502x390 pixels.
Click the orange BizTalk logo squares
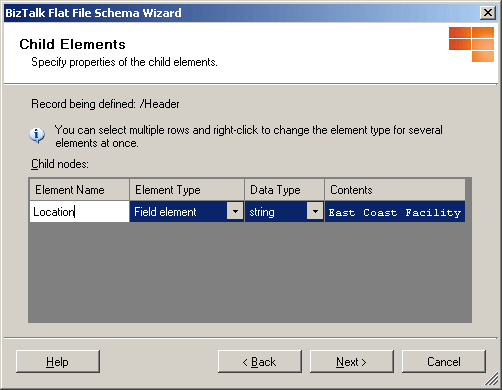[x=471, y=44]
